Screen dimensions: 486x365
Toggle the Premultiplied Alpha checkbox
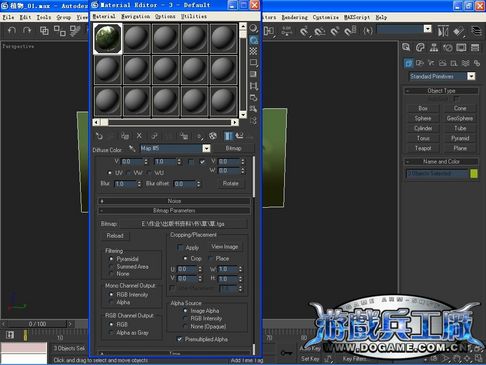[180, 339]
